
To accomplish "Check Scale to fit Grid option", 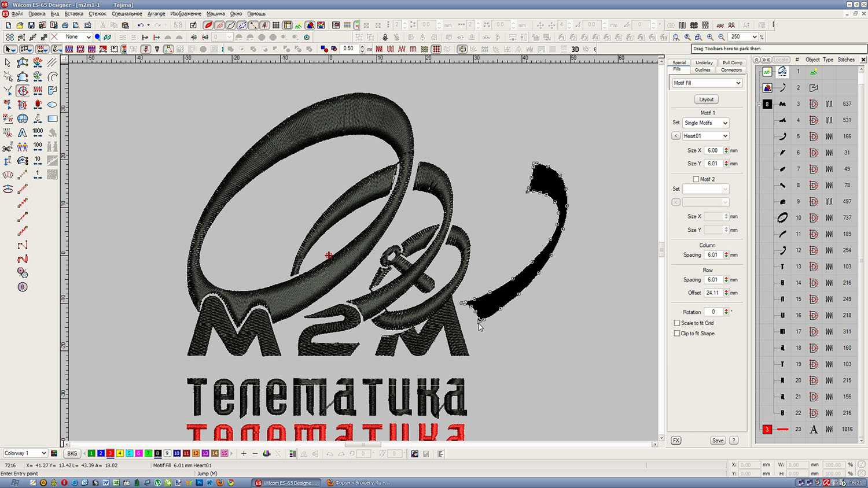I will pyautogui.click(x=677, y=323).
